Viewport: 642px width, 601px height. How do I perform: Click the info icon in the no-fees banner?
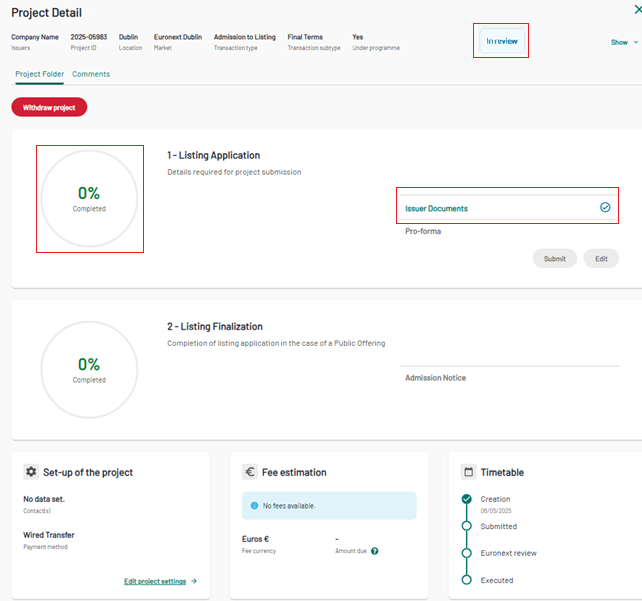[x=254, y=506]
